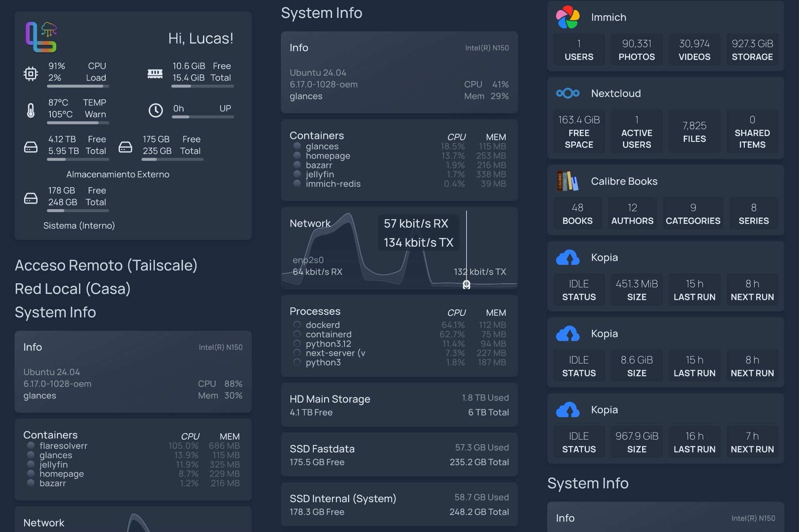799x532 pixels.
Task: Click status dot beside bazarr container at 1.9%
Action: coord(297,165)
